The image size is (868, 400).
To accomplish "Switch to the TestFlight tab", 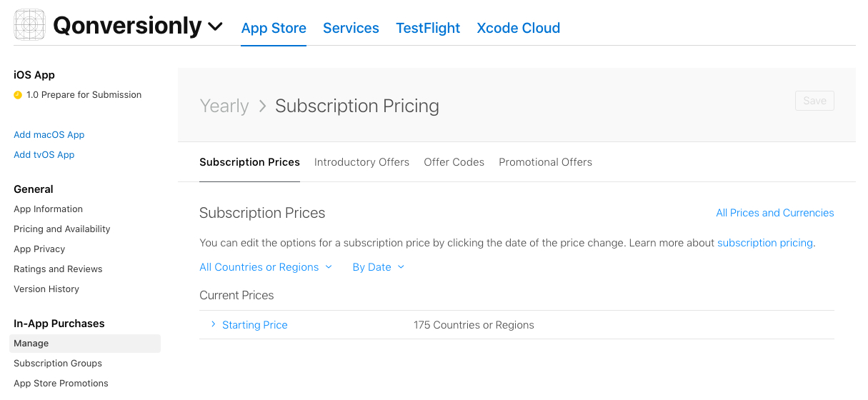I will tap(428, 28).
